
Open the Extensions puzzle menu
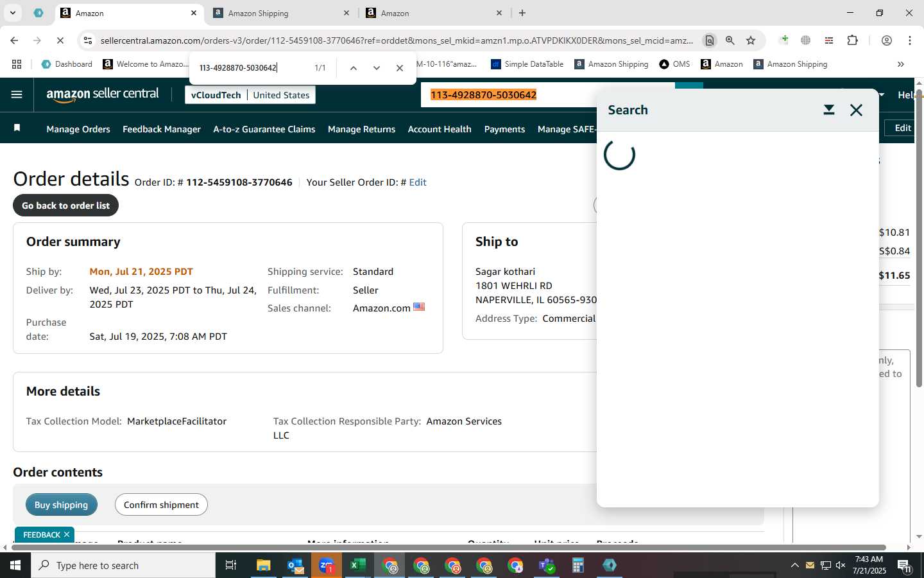852,40
